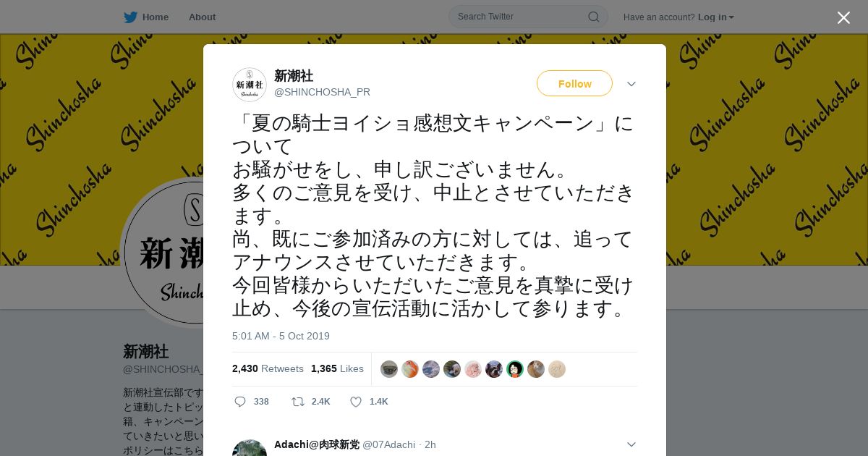
Task: Open the About menu item
Action: (202, 17)
